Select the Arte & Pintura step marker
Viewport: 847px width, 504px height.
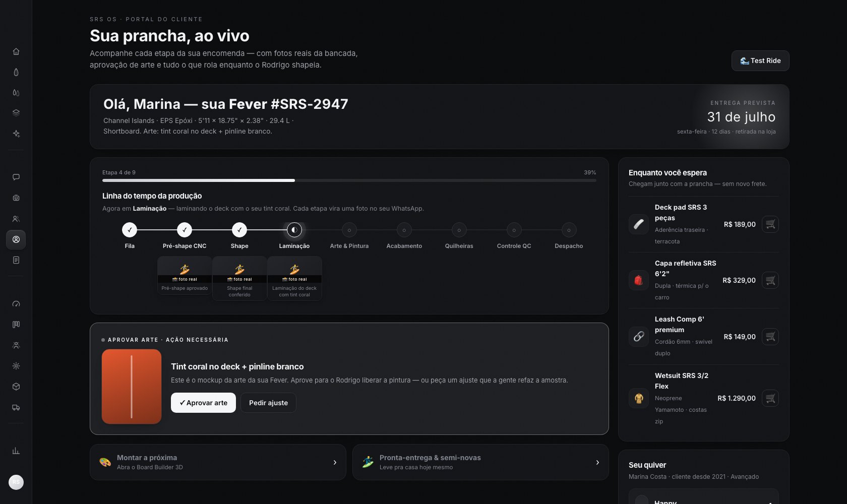[349, 230]
